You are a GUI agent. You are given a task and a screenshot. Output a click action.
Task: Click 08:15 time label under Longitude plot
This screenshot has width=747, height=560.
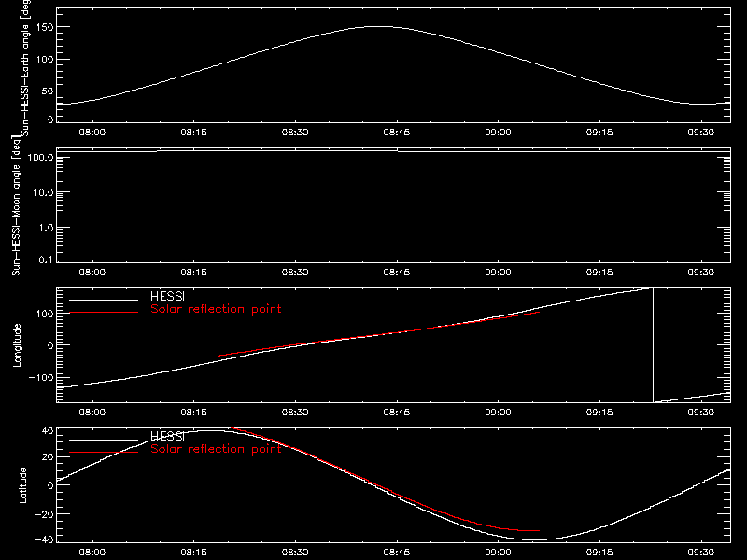[x=193, y=413]
